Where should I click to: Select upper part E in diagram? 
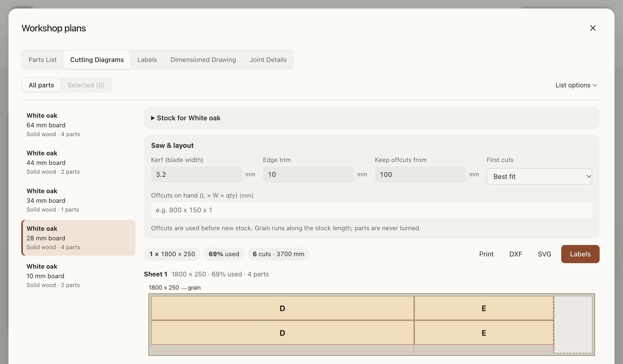pos(484,308)
